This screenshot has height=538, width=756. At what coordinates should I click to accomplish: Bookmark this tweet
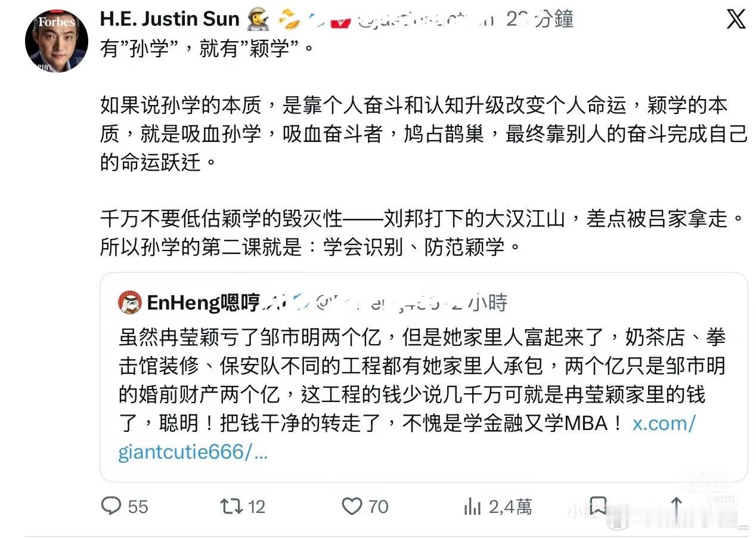point(598,506)
